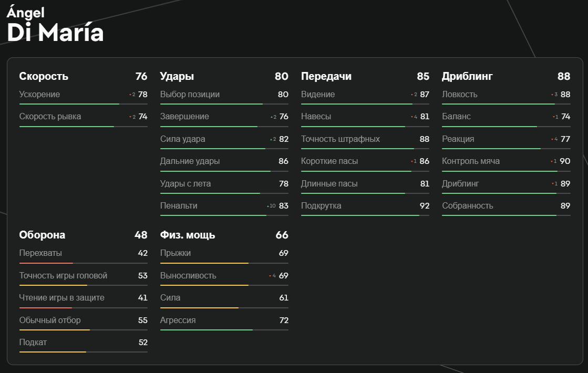The image size is (588, 373).
Task: Click the Дальние удары stat label
Action: click(x=190, y=161)
